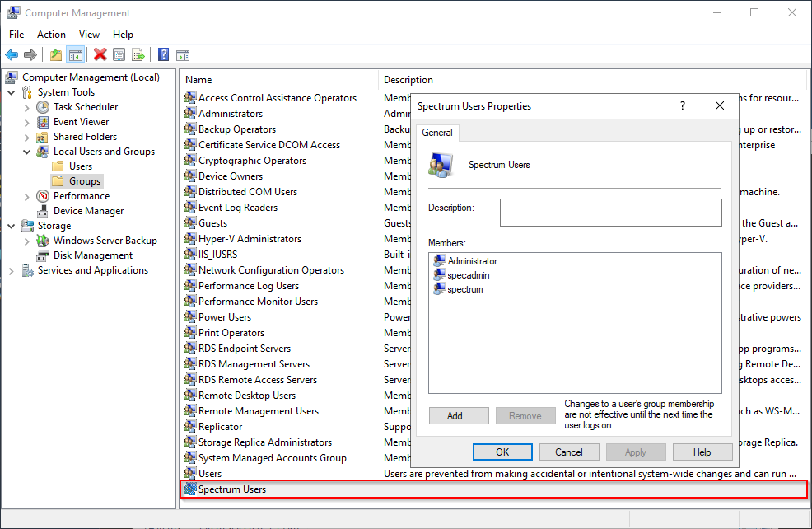Open the View menu
Image resolution: width=812 pixels, height=529 pixels.
(89, 35)
